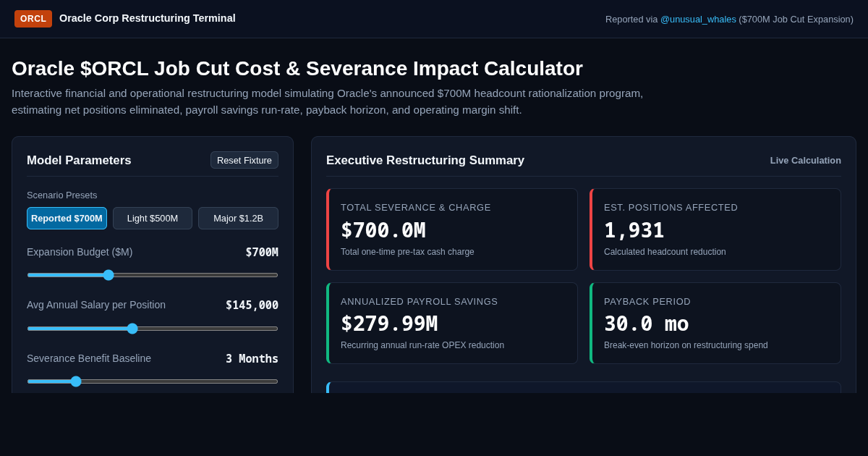This screenshot has height=456, width=868.
Task: Click the Model Parameters heading
Action: [79, 161]
